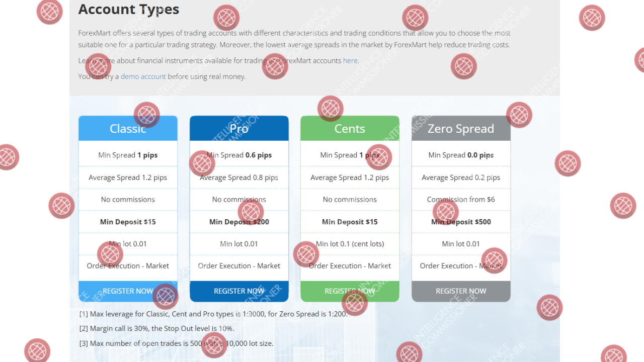This screenshot has width=644, height=362.
Task: Click 'Min Deposit $500' text
Action: [461, 222]
